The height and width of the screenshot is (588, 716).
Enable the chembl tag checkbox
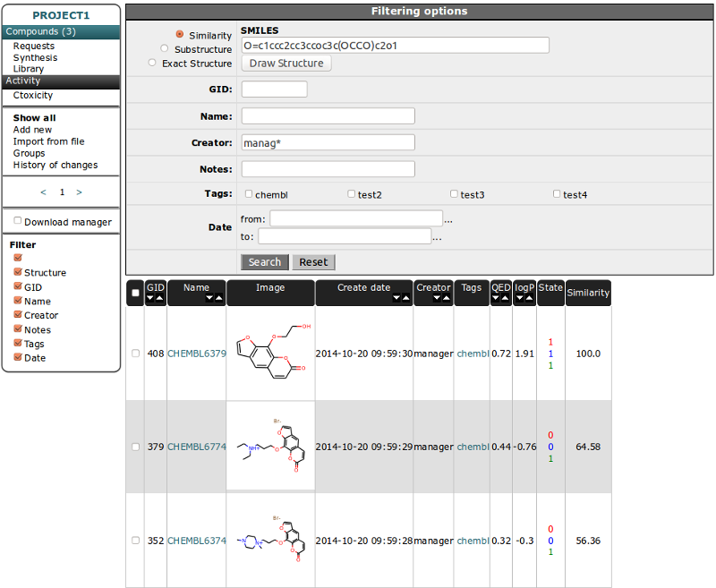[249, 194]
